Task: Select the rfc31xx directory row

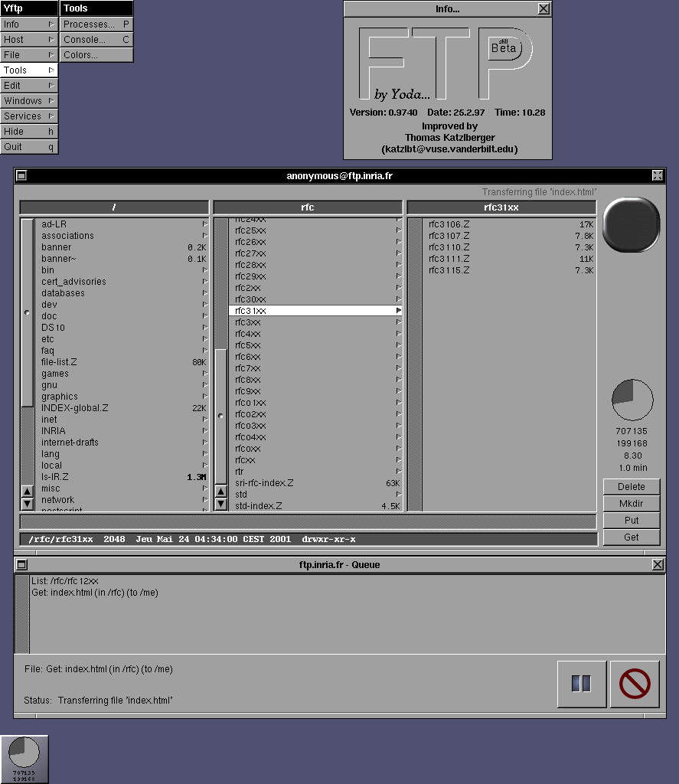Action: (x=315, y=311)
